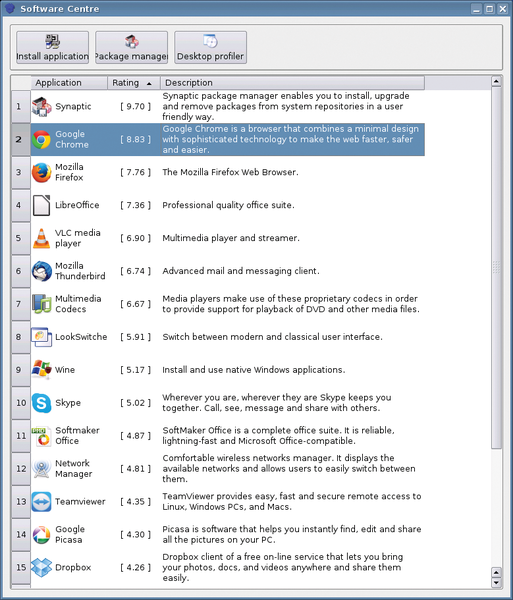This screenshot has height=600, width=513.
Task: Click the Wine icon
Action: point(41,370)
